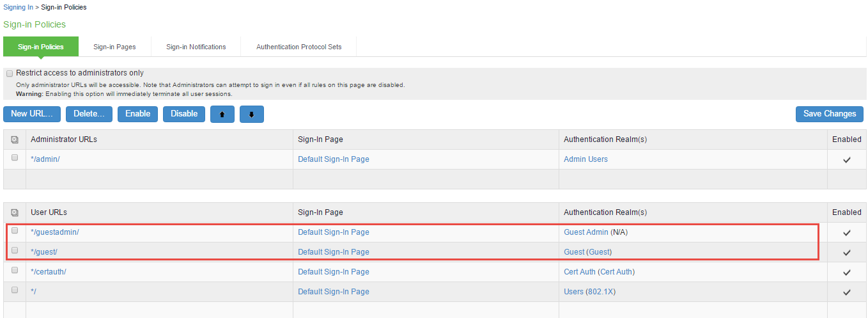
Task: Select the */guestadmin/ row checkbox
Action: pos(15,231)
